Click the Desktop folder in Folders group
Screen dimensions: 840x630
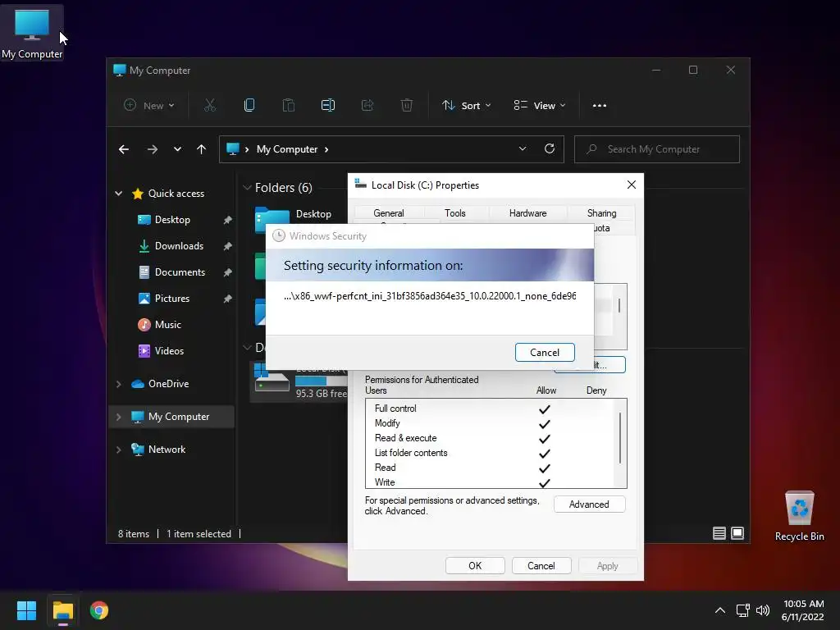(x=293, y=216)
